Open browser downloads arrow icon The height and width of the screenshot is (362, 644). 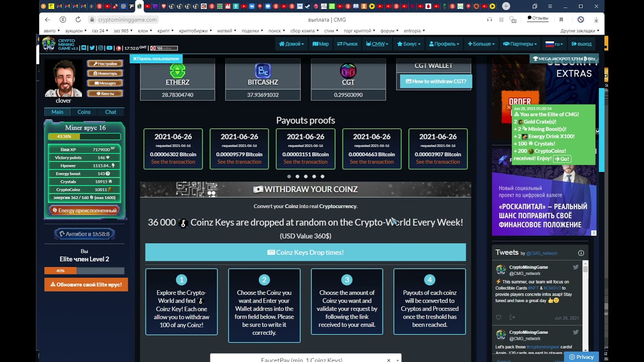coord(596,20)
